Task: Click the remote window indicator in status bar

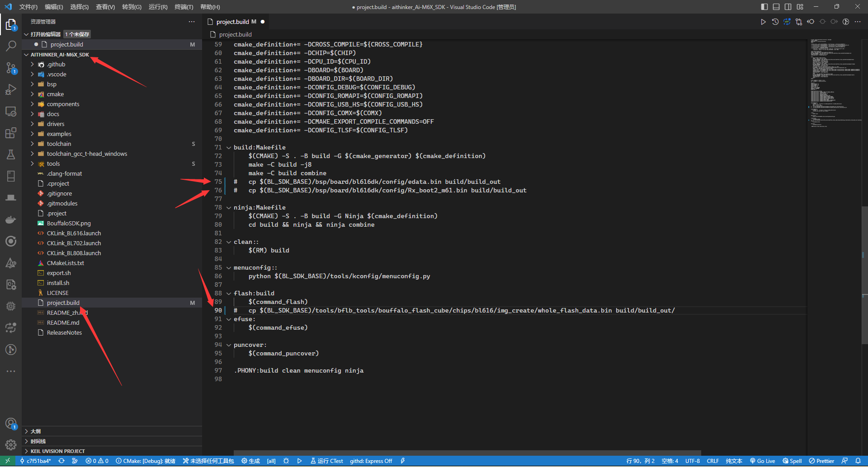Action: point(8,461)
